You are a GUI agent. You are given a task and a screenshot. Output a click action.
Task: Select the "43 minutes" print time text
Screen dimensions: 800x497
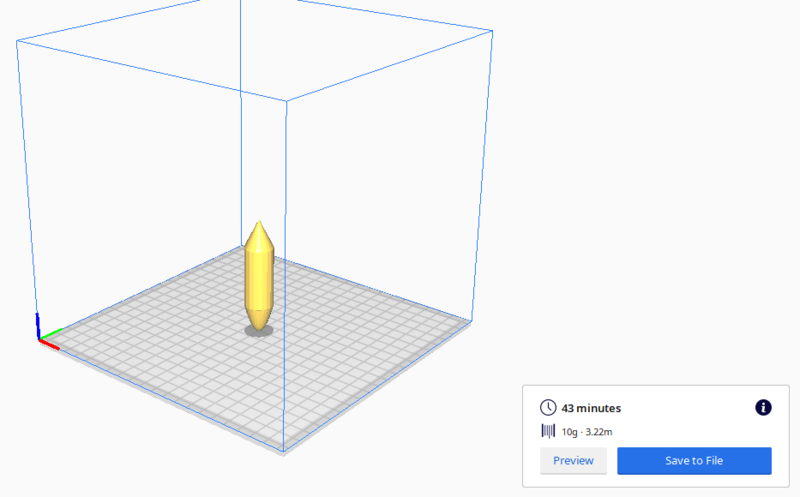(591, 408)
